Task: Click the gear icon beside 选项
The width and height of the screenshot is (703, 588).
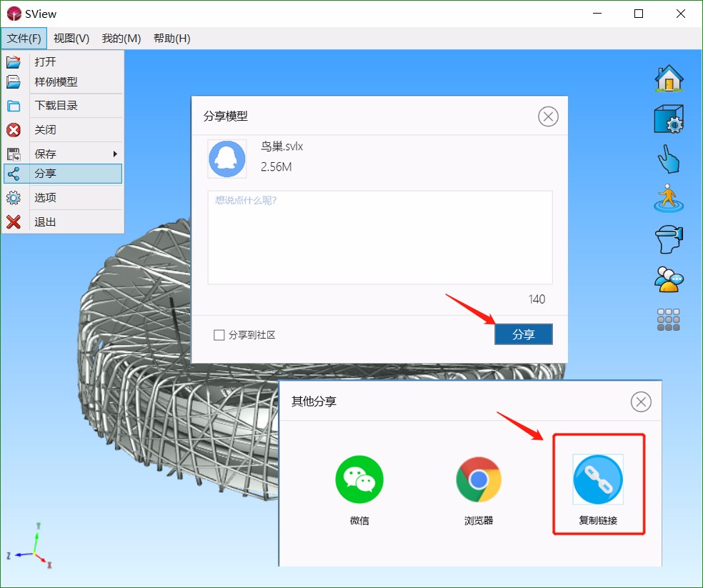Action: [x=14, y=198]
